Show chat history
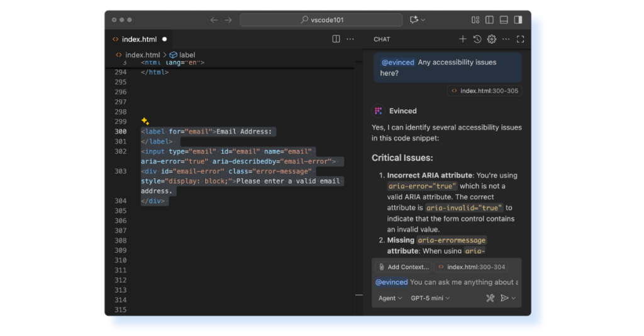Image resolution: width=644 pixels, height=336 pixels. coord(477,39)
